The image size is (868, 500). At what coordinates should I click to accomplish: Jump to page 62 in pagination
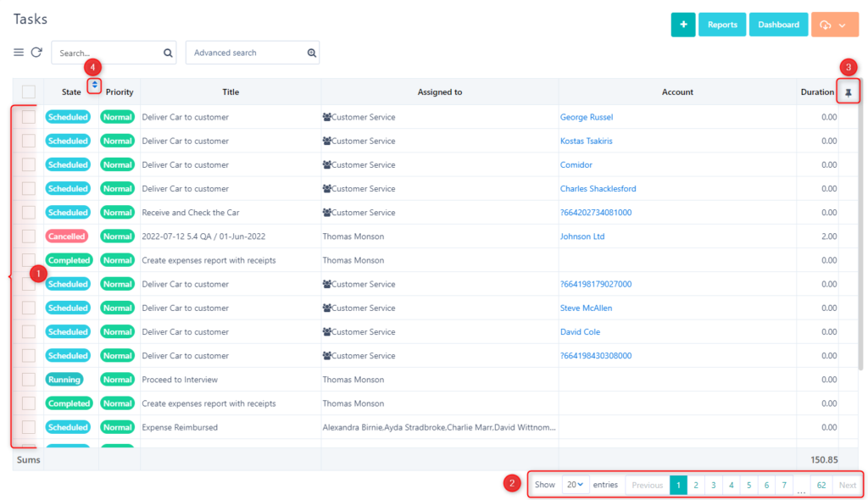point(821,484)
